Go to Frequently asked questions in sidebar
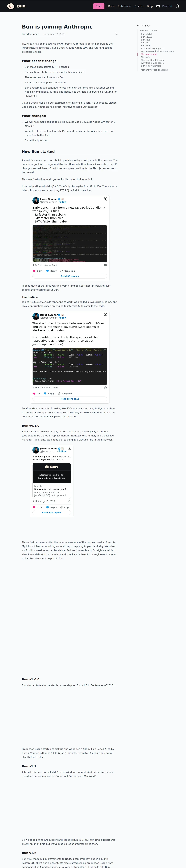The height and width of the screenshot is (868, 186). coord(154,70)
